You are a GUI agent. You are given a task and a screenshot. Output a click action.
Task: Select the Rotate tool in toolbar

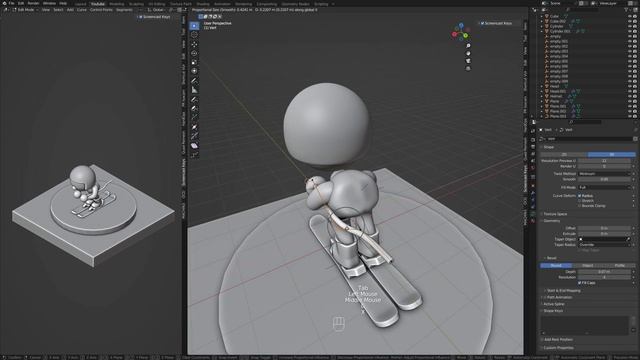pos(194,53)
